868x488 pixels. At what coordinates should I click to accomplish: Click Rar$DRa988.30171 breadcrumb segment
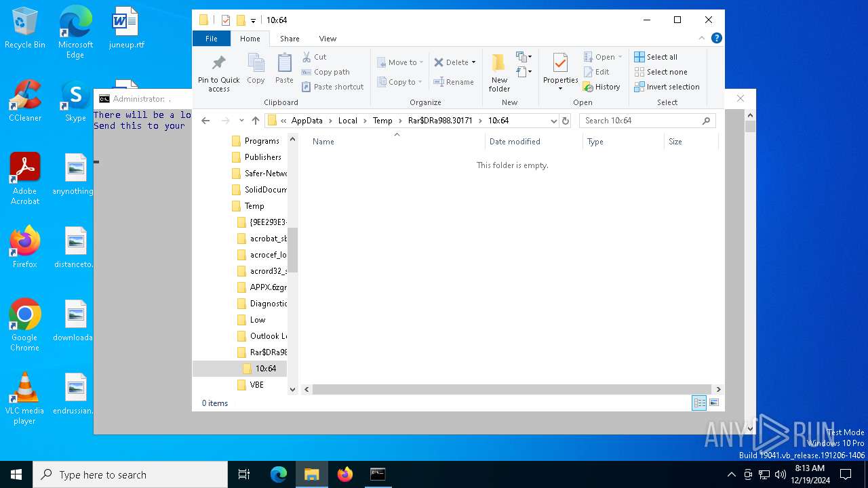pyautogui.click(x=440, y=121)
